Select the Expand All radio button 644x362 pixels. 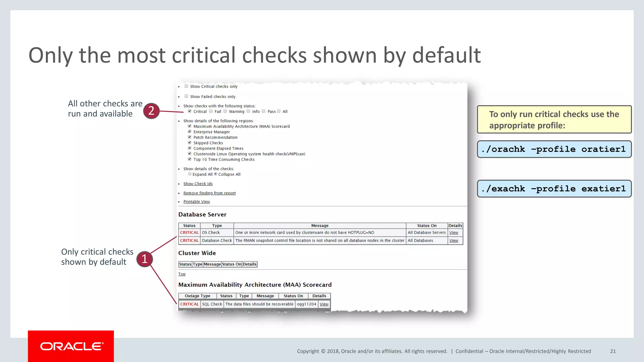tap(190, 174)
